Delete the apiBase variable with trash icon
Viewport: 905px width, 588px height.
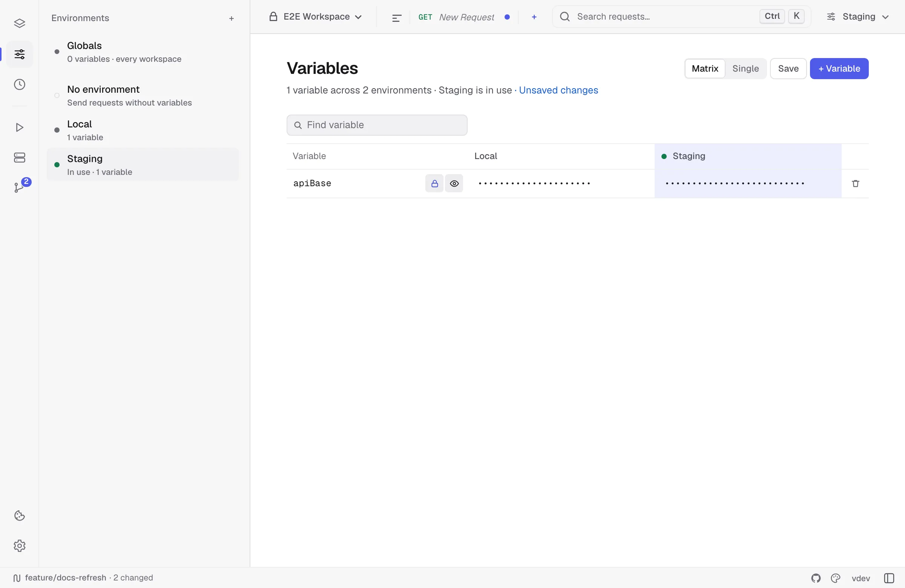click(855, 184)
